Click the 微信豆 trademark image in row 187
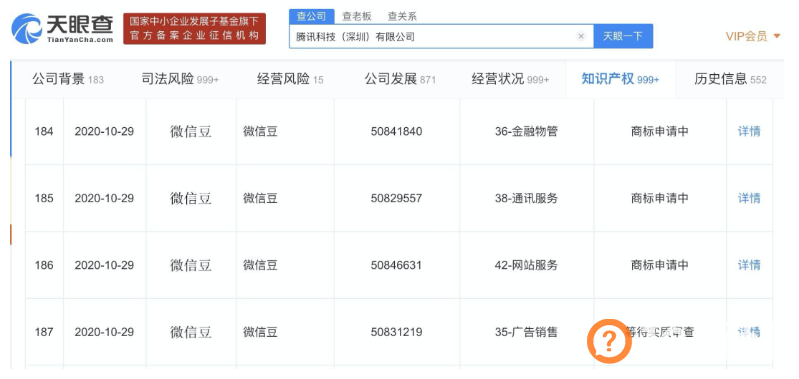Screen dimensions: 799x379 pos(191,332)
